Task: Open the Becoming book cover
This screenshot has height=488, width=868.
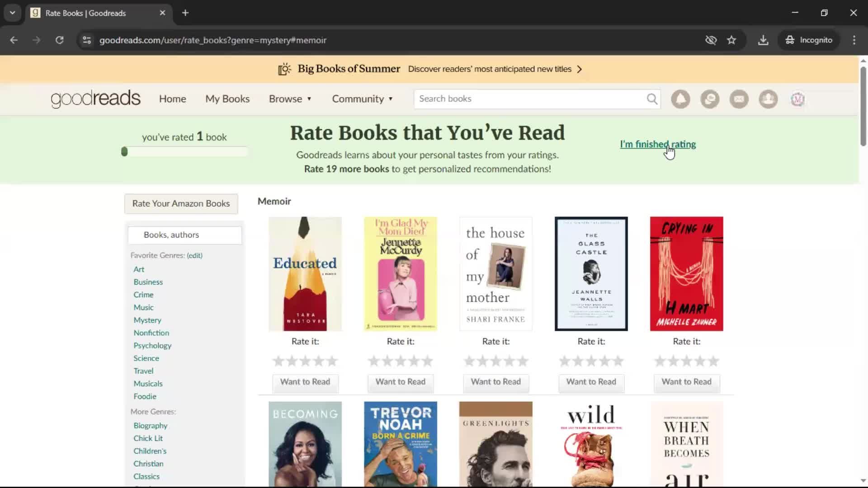Action: pos(305,444)
